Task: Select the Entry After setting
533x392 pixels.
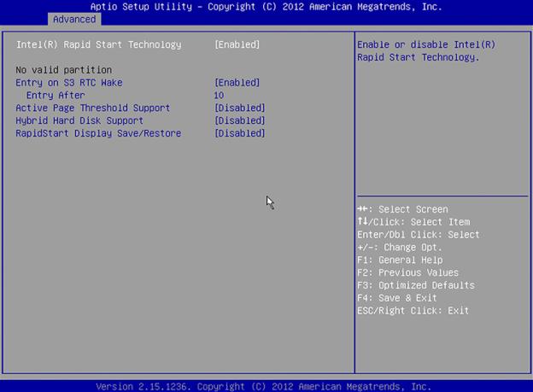Action: pos(56,95)
